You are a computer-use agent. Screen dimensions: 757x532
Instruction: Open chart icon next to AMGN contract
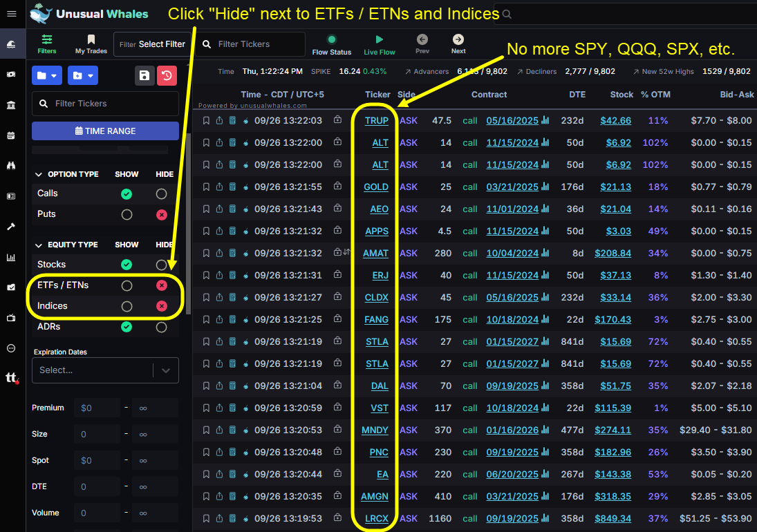545,496
